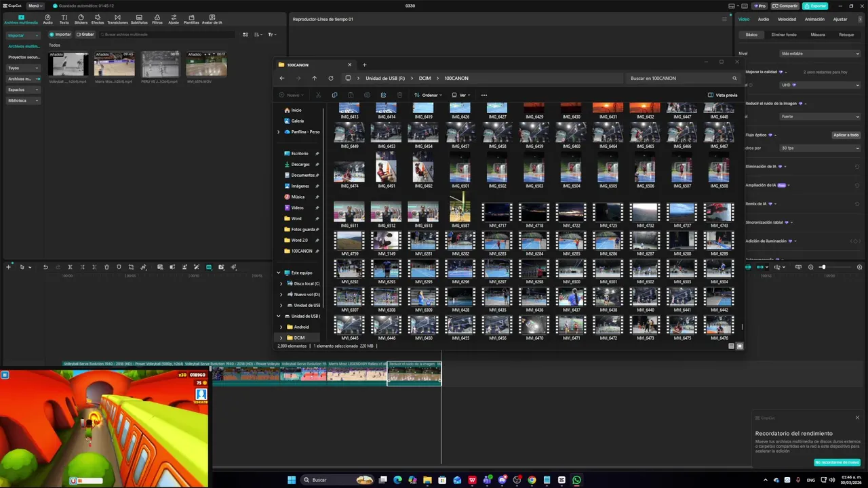Switch to large icons view in Explorer status bar
Viewport: 868px width, 488px height.
click(x=740, y=346)
